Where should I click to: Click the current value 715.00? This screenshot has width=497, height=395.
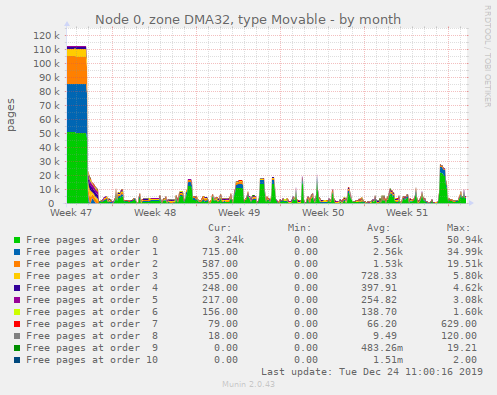coord(220,252)
